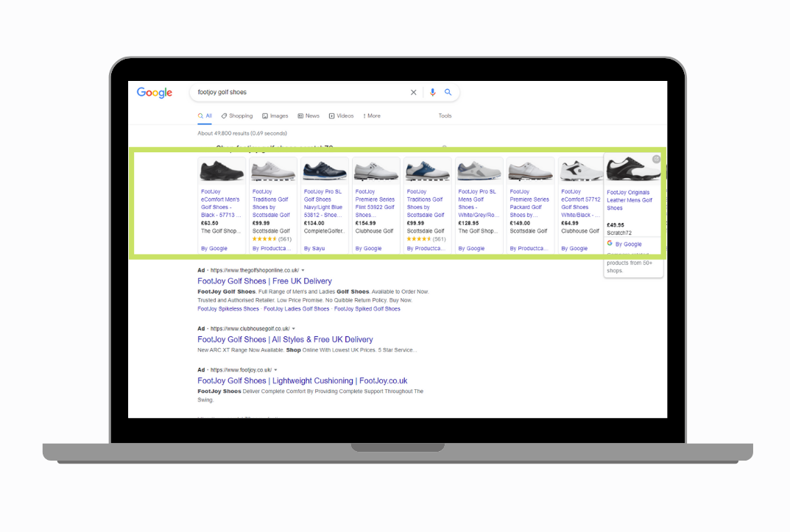Click the €49.95 price

pos(616,225)
